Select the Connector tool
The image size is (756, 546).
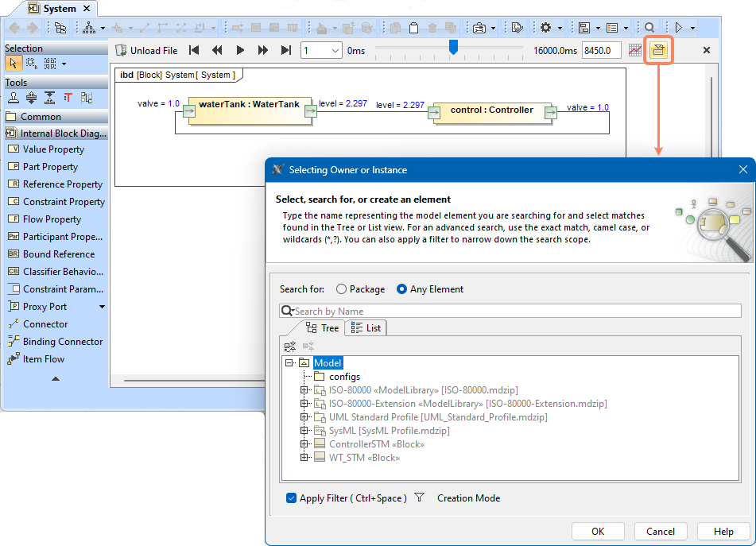tap(45, 324)
